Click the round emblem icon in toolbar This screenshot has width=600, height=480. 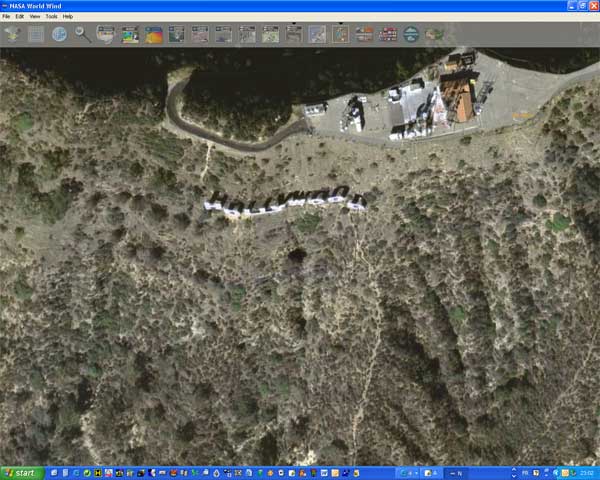point(411,35)
